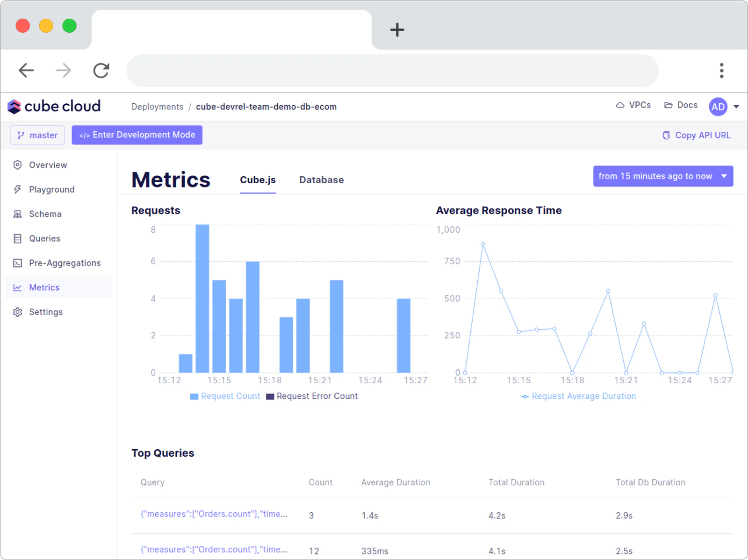The width and height of the screenshot is (748, 560).
Task: Reload the page with refresh icon
Action: (101, 71)
